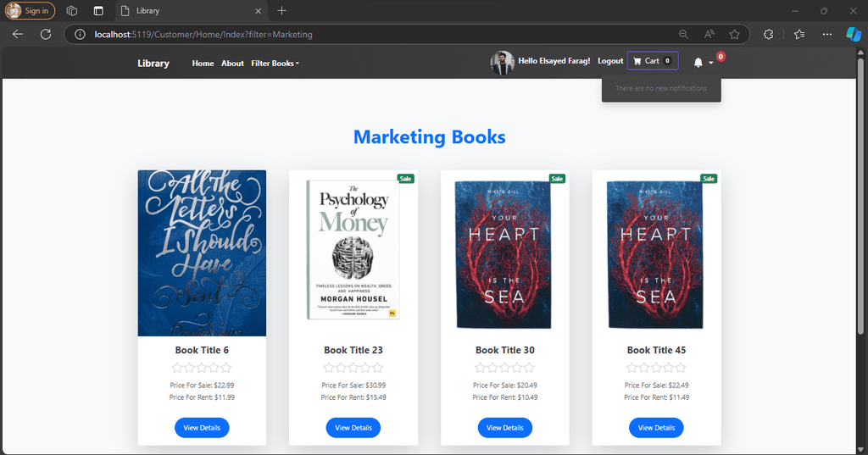Click the user profile avatar image
The image size is (868, 455).
tap(502, 63)
